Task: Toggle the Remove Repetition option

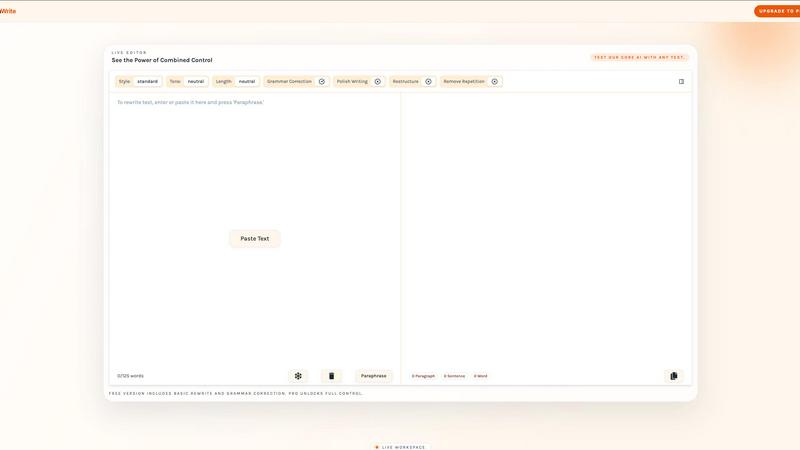Action: pyautogui.click(x=465, y=82)
